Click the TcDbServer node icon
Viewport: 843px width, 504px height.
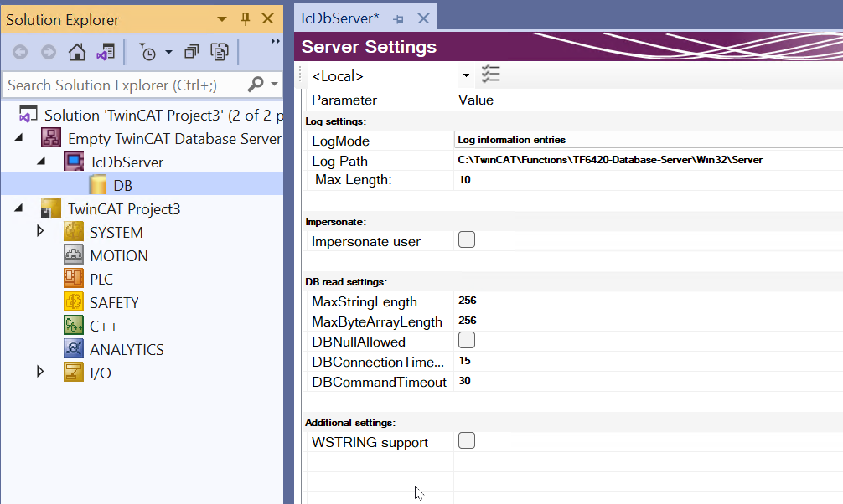74,162
